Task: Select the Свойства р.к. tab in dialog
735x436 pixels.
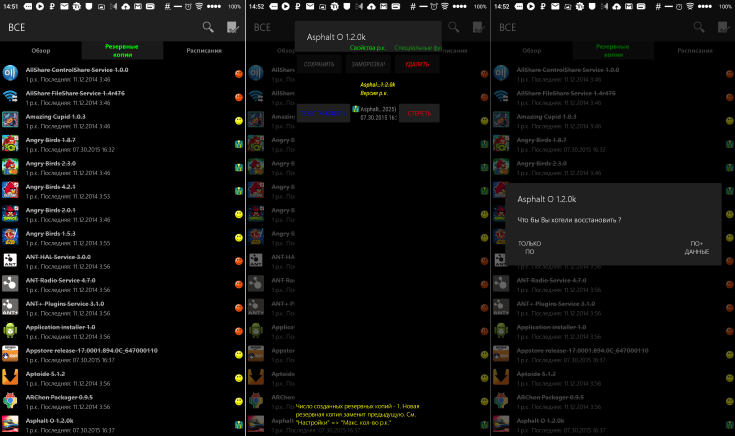Action: pos(368,48)
